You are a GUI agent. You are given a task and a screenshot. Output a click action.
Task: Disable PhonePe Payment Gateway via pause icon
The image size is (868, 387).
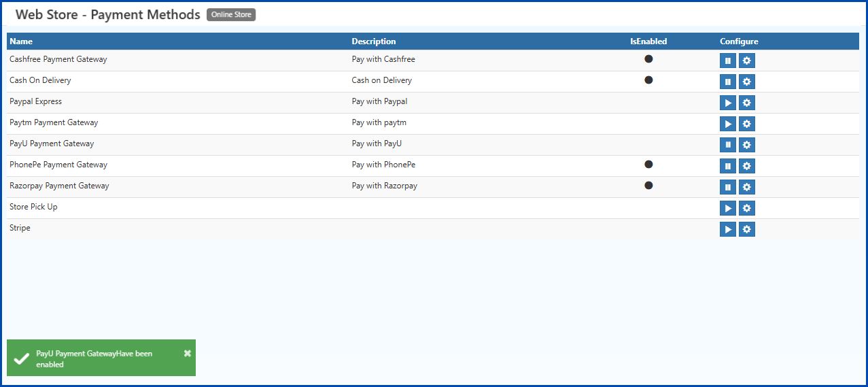727,166
